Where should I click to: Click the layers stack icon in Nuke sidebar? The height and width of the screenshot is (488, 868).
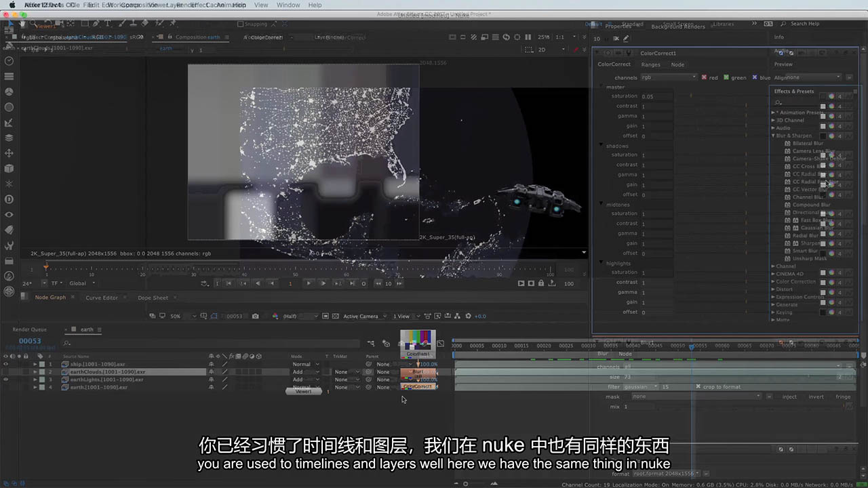[9, 138]
